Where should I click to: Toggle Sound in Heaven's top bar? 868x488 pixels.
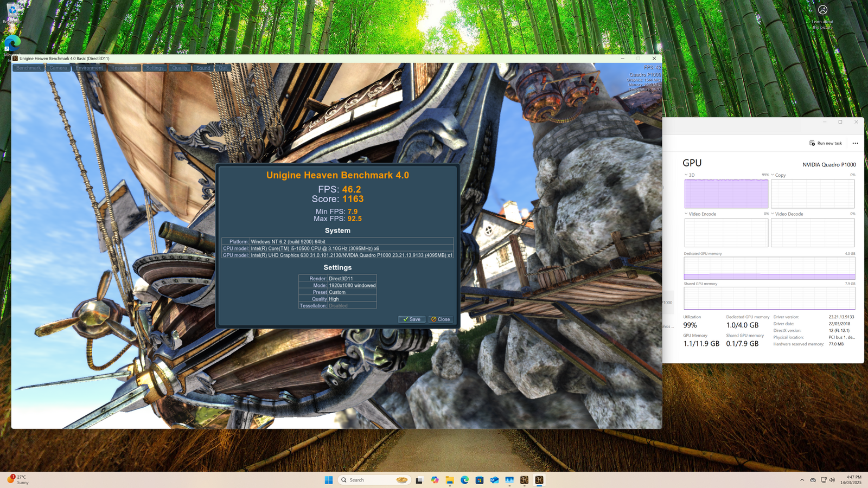(x=203, y=68)
